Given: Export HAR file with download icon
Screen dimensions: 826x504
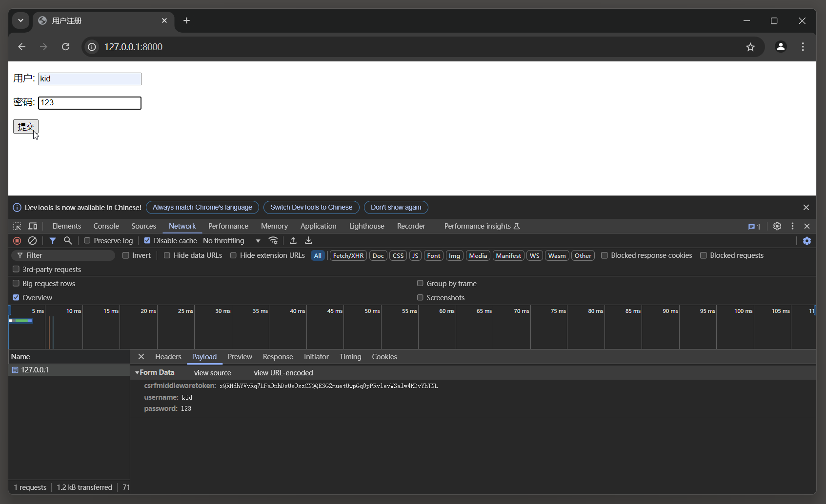Looking at the screenshot, I should coord(308,241).
